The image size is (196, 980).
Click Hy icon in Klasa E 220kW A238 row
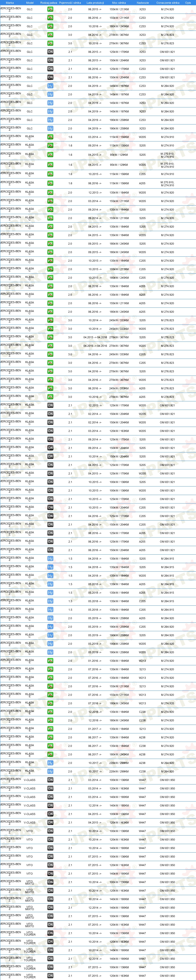(x=50, y=763)
